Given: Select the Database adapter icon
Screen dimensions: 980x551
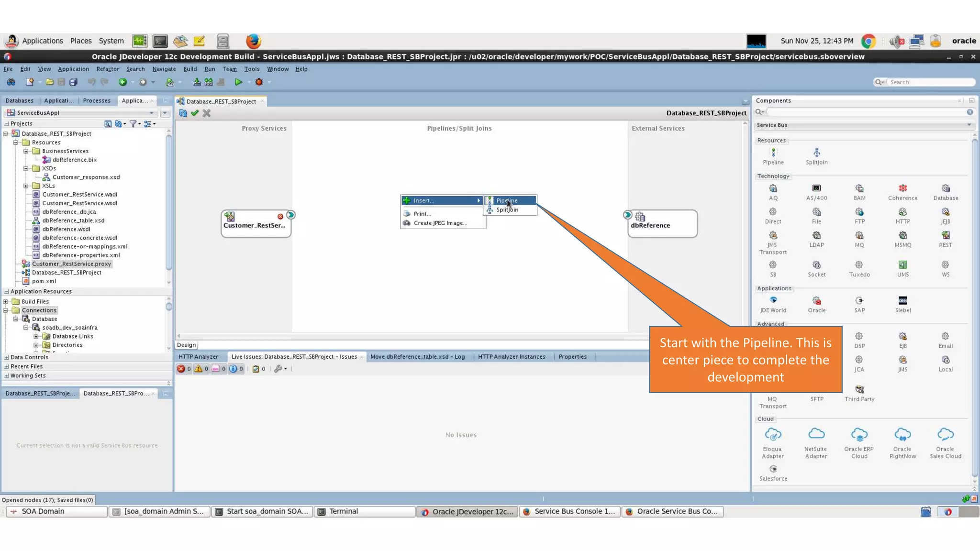Looking at the screenshot, I should tap(946, 188).
